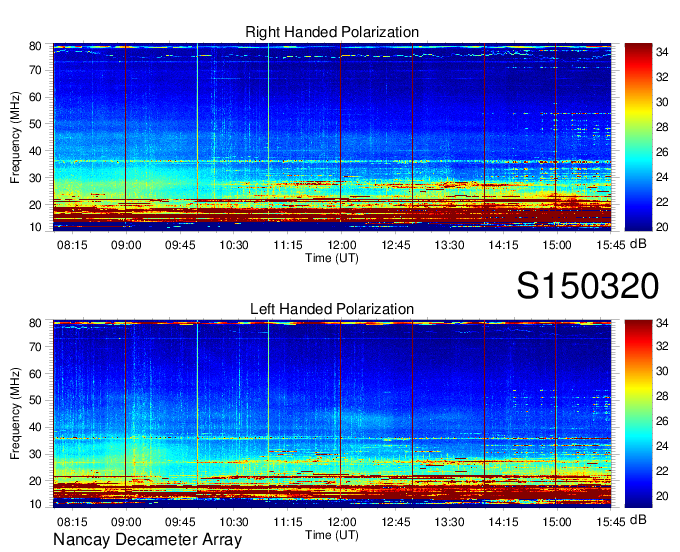Click 10 MHz tick on Right Handed frequency axis
This screenshot has height=552, width=680.
coord(35,227)
